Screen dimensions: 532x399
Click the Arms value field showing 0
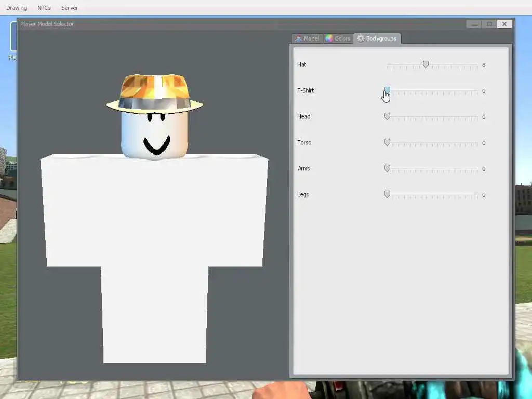(x=484, y=169)
